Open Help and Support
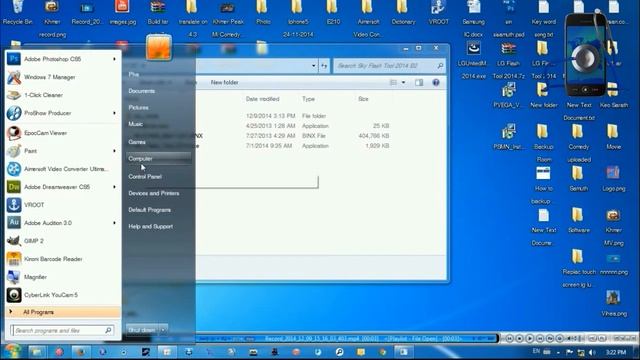Screen dimensions: 640x360 point(150,227)
